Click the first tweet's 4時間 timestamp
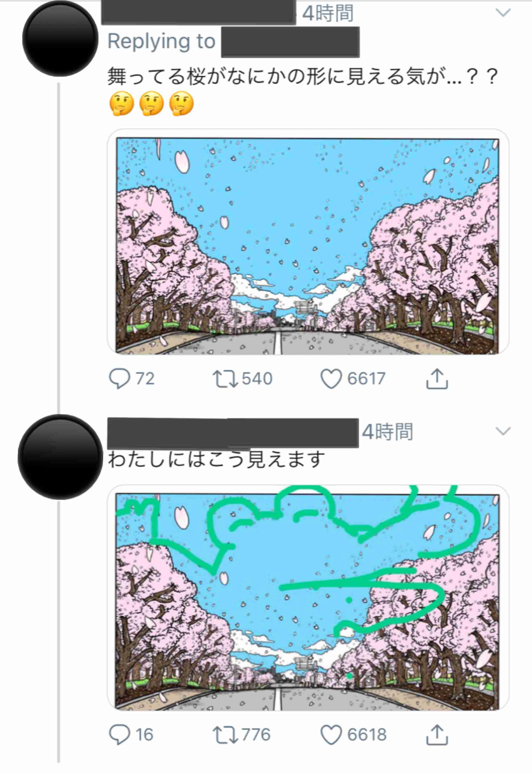 click(x=328, y=14)
